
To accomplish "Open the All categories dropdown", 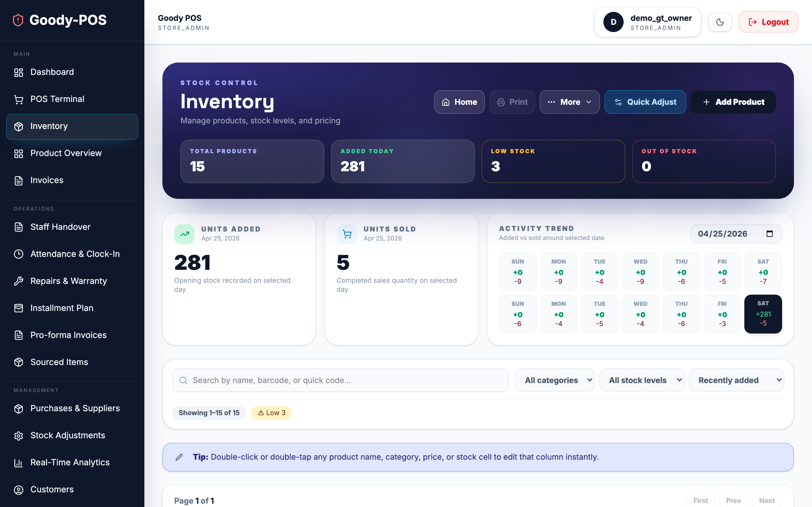I will coord(555,380).
